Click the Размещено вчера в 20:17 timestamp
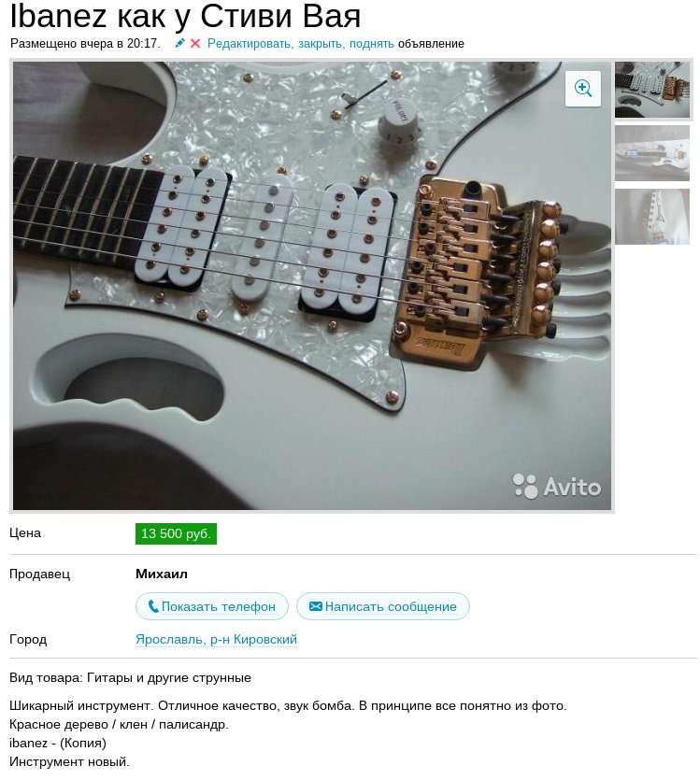The width and height of the screenshot is (700, 780). (x=86, y=44)
